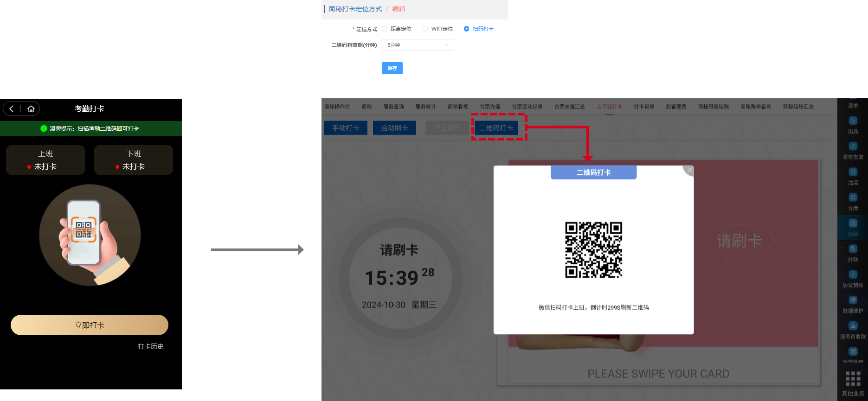The height and width of the screenshot is (401, 868).
Task: Switch to the 台票充值 tab
Action: pos(490,107)
